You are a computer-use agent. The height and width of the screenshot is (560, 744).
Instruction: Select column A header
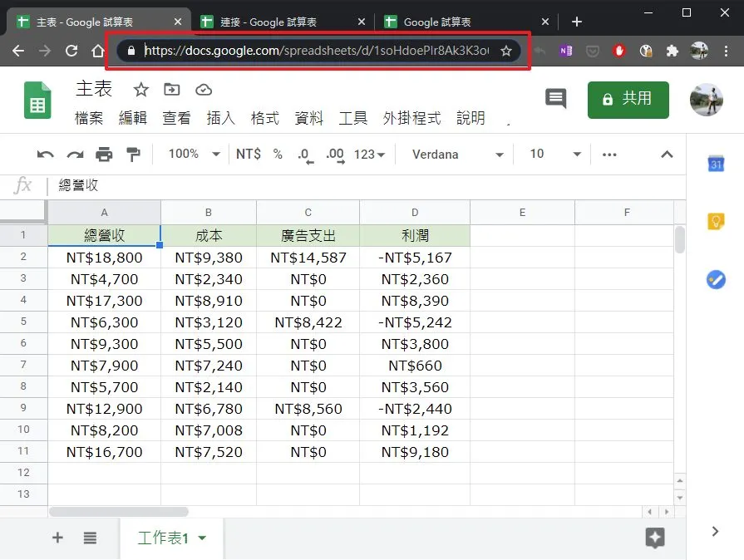coord(105,213)
